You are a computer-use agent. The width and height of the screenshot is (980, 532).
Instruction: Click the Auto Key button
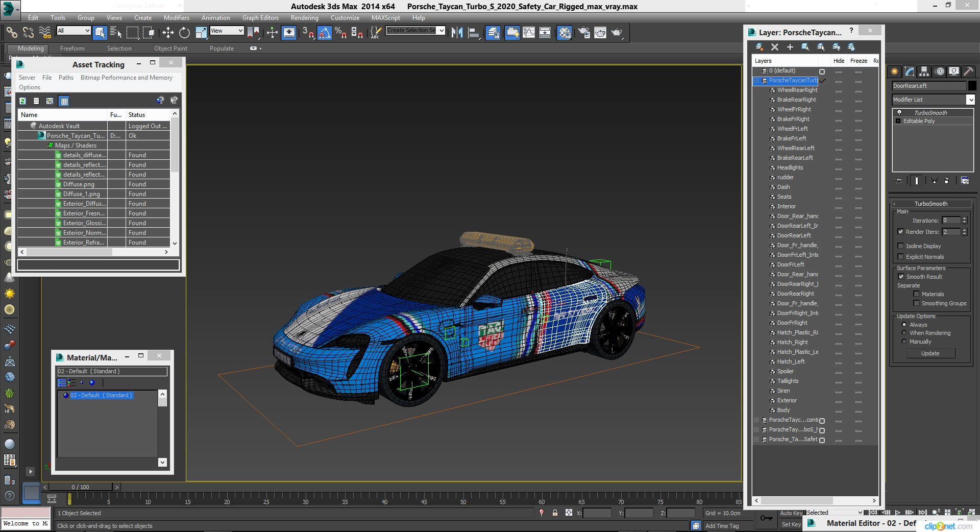pos(791,513)
